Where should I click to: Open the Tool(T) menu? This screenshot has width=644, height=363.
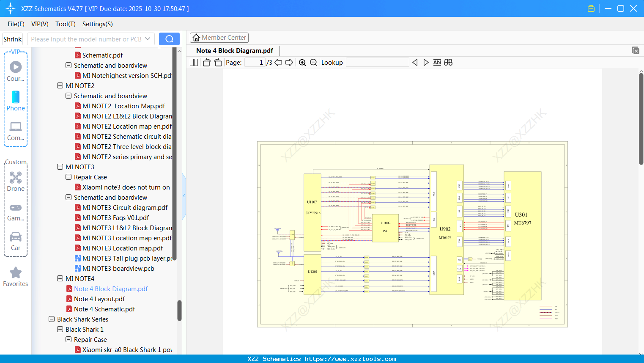coord(65,24)
